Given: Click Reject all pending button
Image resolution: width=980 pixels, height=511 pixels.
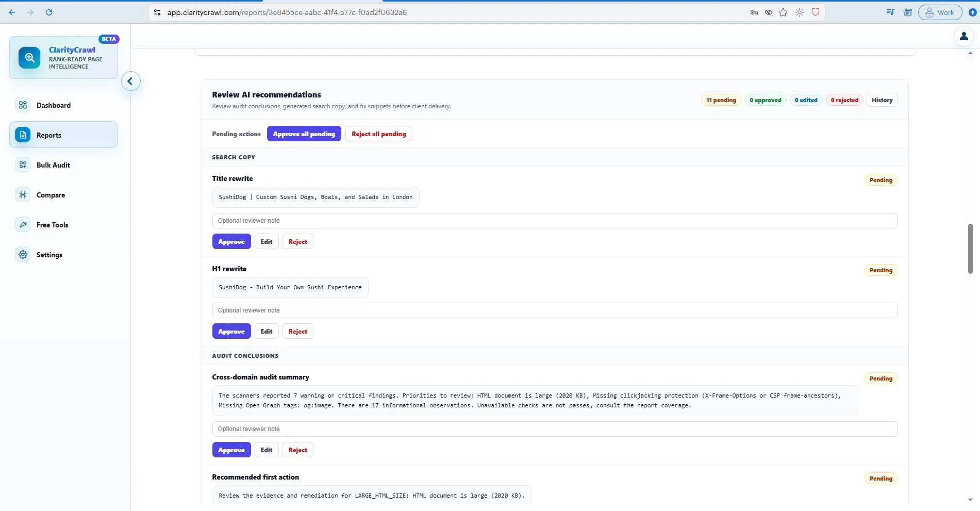Looking at the screenshot, I should [378, 134].
